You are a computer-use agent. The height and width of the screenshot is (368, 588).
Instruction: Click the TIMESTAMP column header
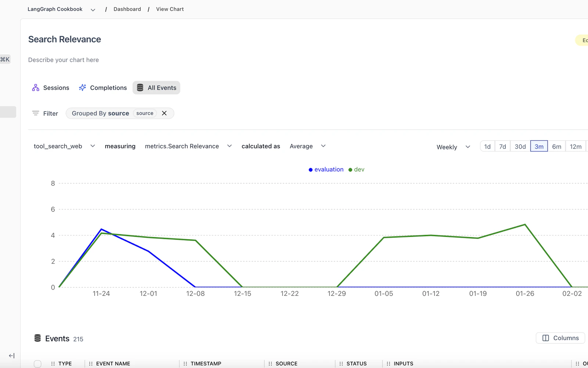click(x=206, y=364)
